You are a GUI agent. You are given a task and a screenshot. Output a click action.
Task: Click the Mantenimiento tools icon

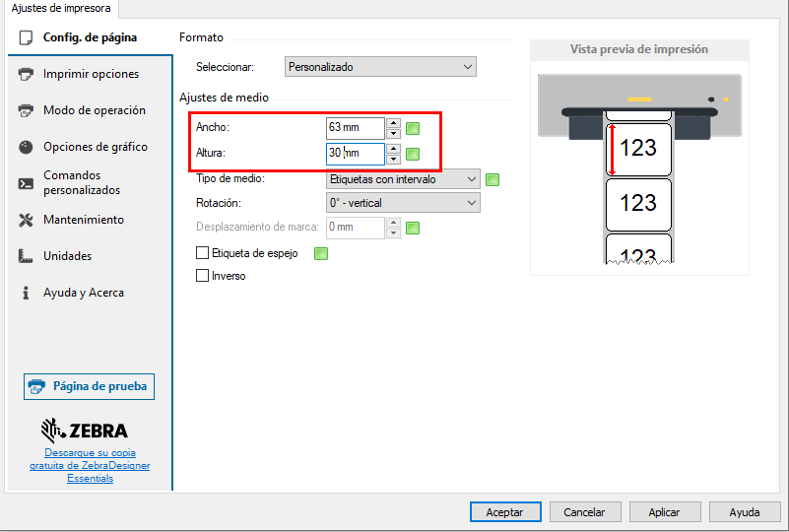point(26,220)
